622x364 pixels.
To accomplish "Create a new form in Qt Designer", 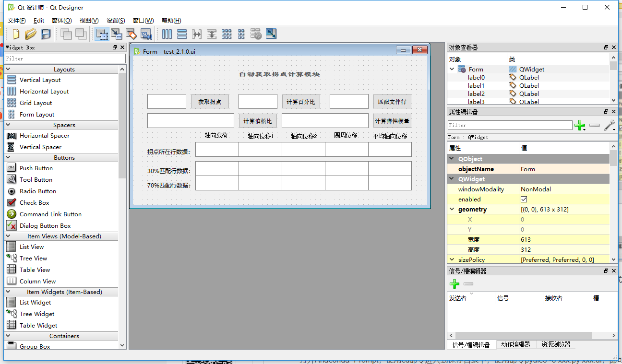I will point(15,34).
